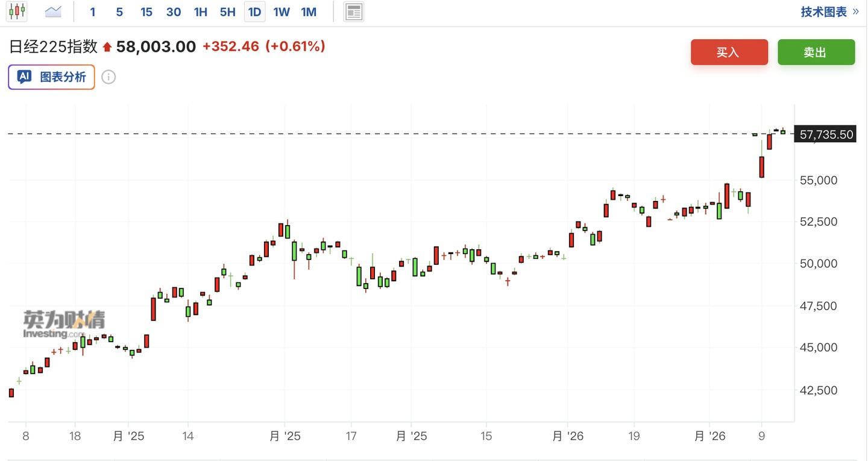
Task: Toggle the news overlay icon
Action: coord(354,11)
